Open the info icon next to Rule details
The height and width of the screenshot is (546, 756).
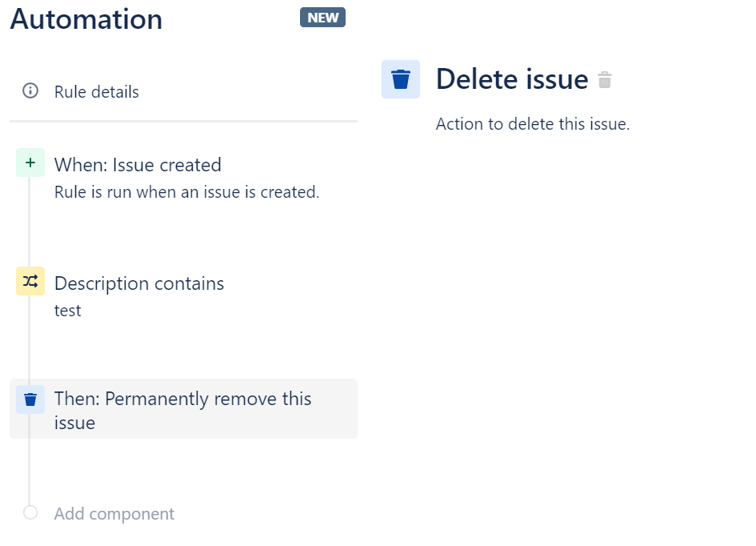coord(30,90)
